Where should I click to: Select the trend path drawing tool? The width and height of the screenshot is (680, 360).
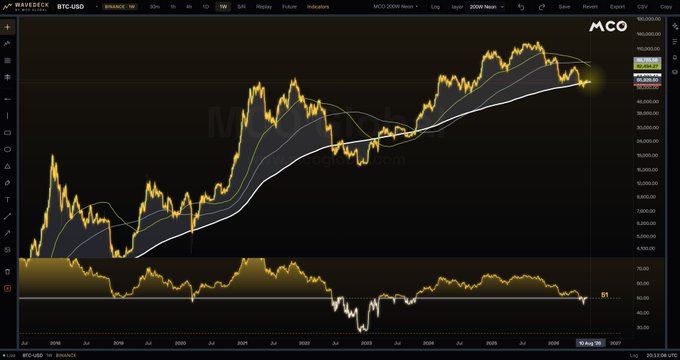(x=7, y=44)
